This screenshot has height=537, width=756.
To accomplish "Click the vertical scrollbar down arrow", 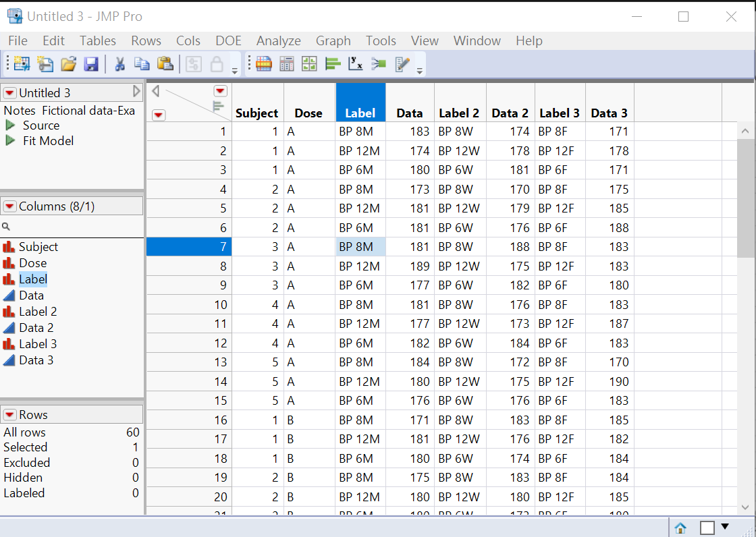I will [x=746, y=506].
